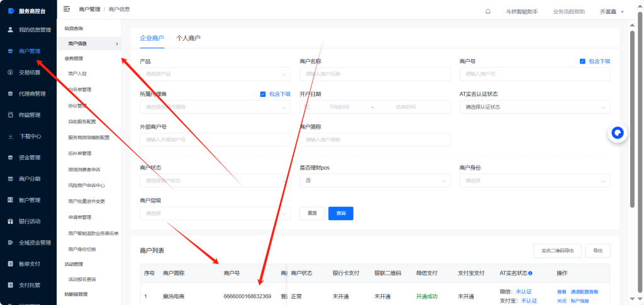The width and height of the screenshot is (644, 305).
Task: Open the 产品 dropdown
Action: pos(215,74)
